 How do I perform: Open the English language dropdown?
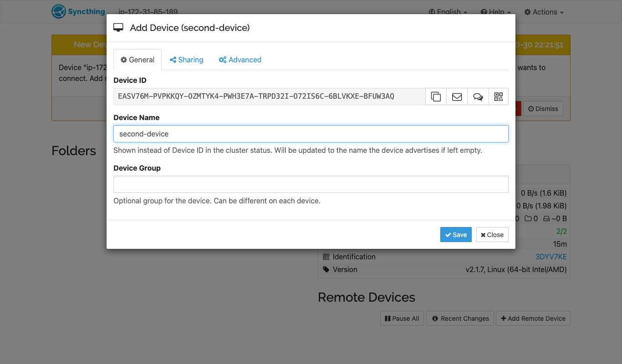point(448,12)
